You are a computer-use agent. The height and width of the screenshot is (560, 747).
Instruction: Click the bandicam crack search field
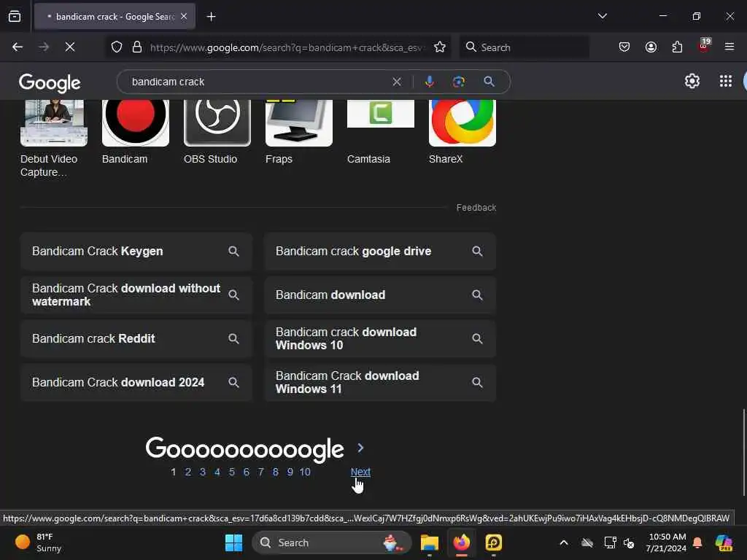[x=258, y=82]
